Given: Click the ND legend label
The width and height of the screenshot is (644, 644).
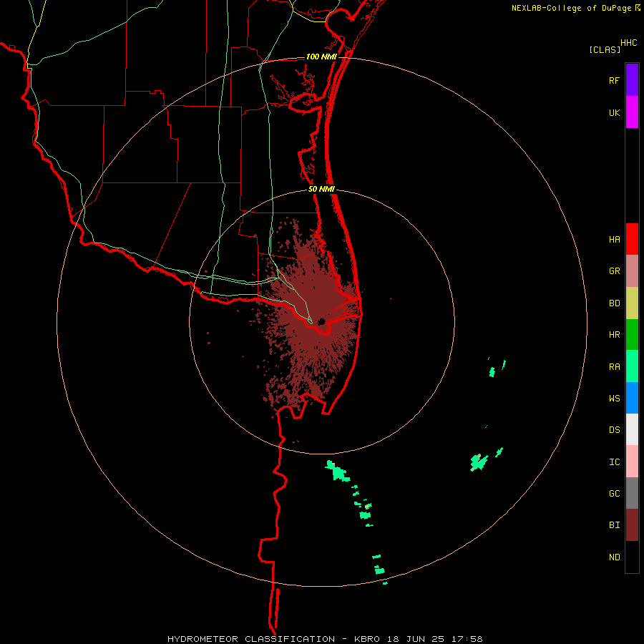Looking at the screenshot, I should (x=614, y=557).
